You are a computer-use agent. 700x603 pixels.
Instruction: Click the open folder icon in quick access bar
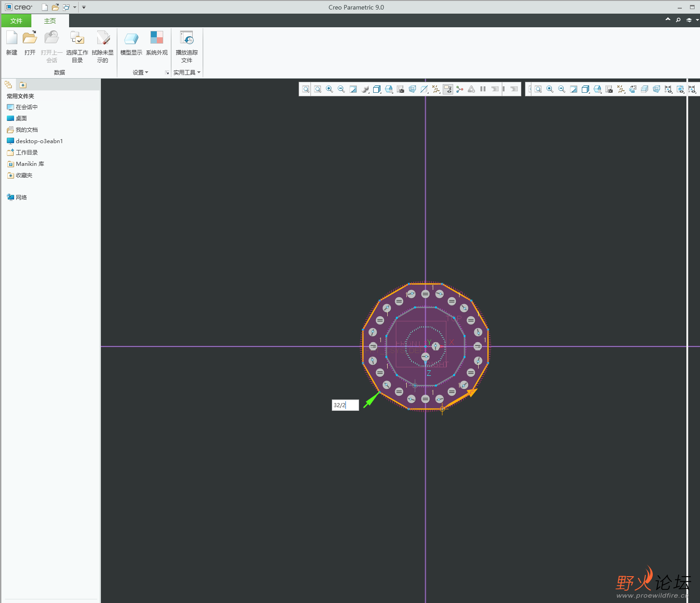tap(55, 7)
